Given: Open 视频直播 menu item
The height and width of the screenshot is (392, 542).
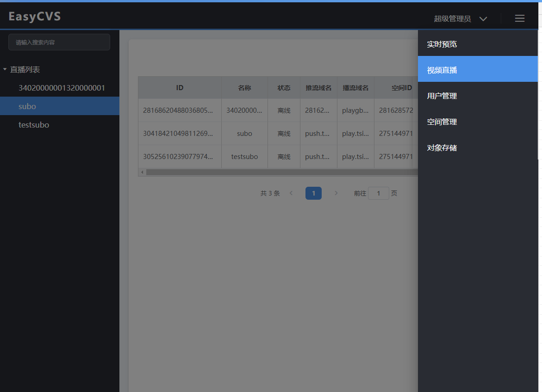Looking at the screenshot, I should click(x=478, y=70).
